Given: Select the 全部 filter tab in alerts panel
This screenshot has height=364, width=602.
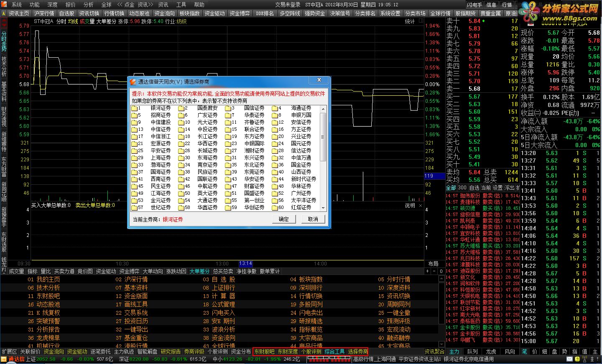Looking at the screenshot, I should 451,188.
